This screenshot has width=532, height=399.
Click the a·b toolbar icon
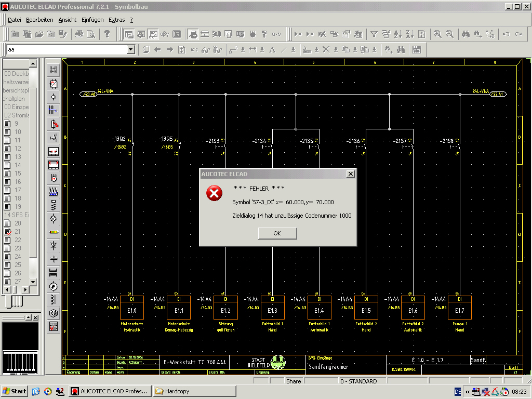coord(276,34)
